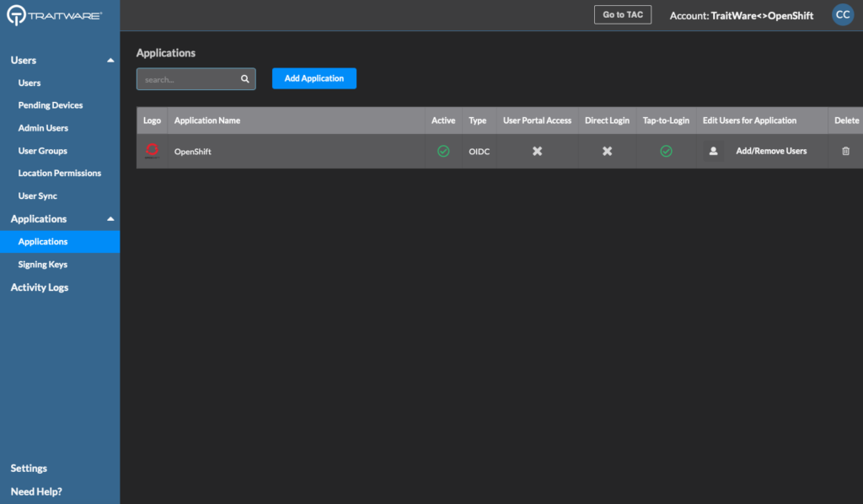This screenshot has height=504, width=863.
Task: Click Add/Remove Users for OpenShift
Action: pos(771,151)
